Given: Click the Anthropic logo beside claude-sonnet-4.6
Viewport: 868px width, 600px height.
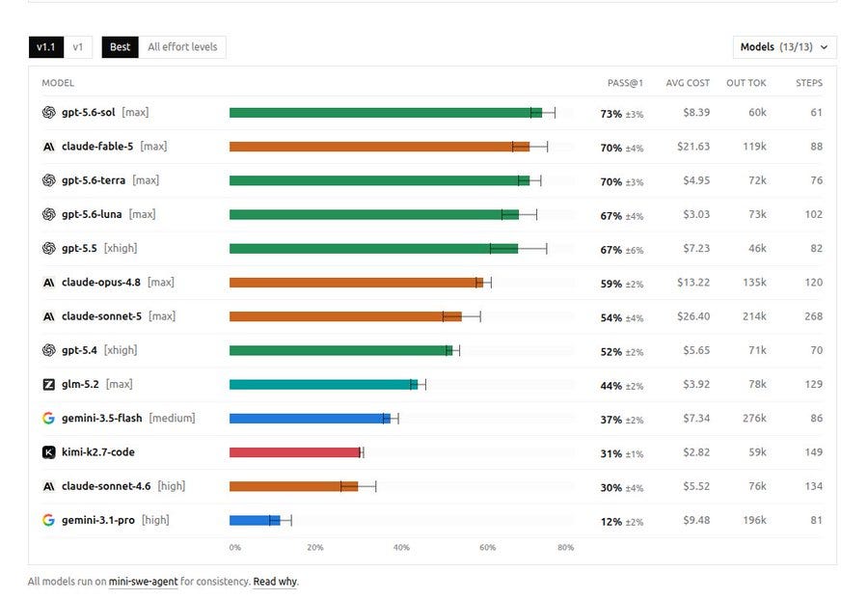Looking at the screenshot, I should 49,486.
